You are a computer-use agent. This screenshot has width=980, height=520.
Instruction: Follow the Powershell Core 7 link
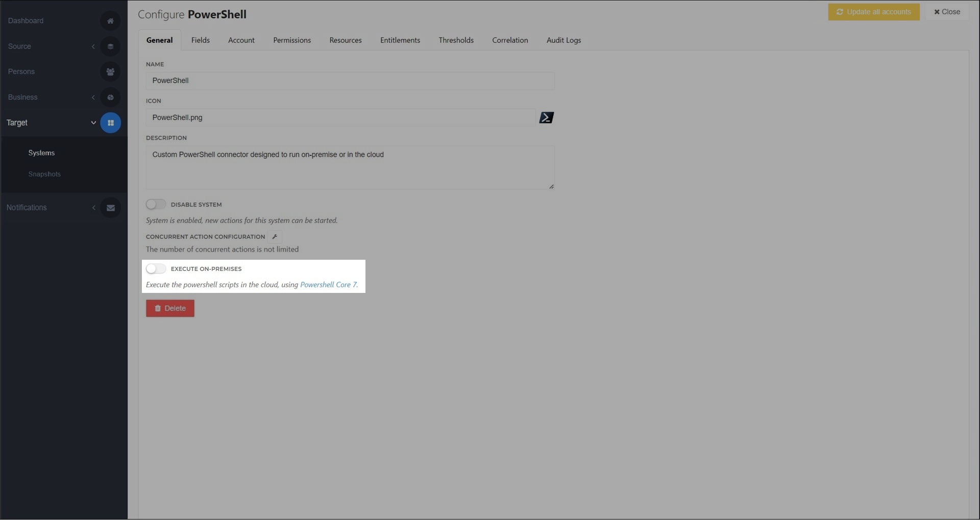point(328,285)
